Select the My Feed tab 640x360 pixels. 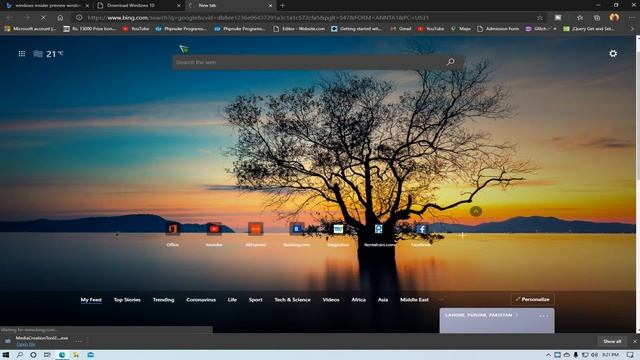click(x=91, y=300)
